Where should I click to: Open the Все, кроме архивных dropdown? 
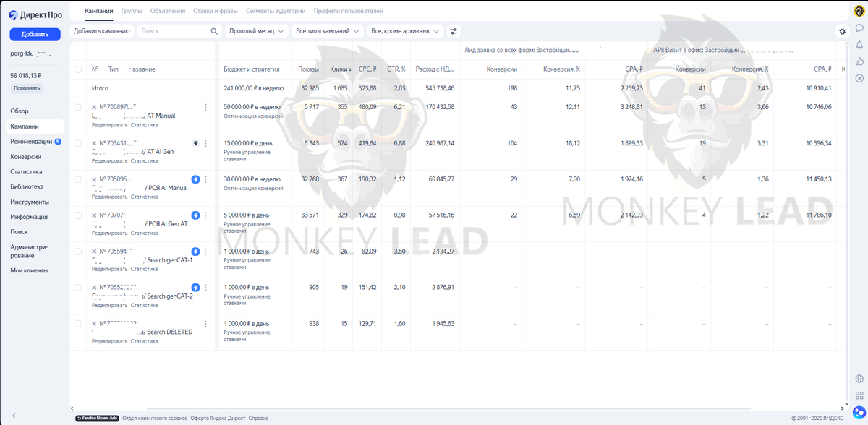(406, 31)
